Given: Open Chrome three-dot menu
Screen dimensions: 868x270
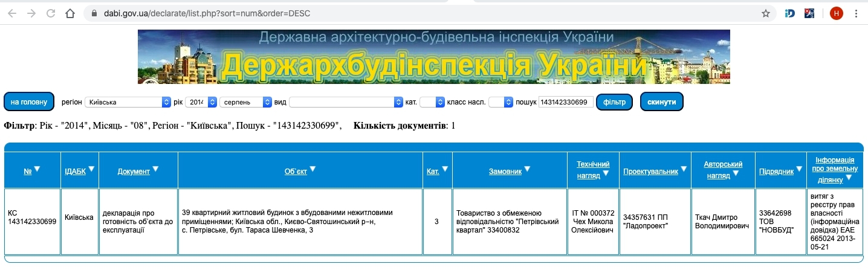Looking at the screenshot, I should 856,13.
